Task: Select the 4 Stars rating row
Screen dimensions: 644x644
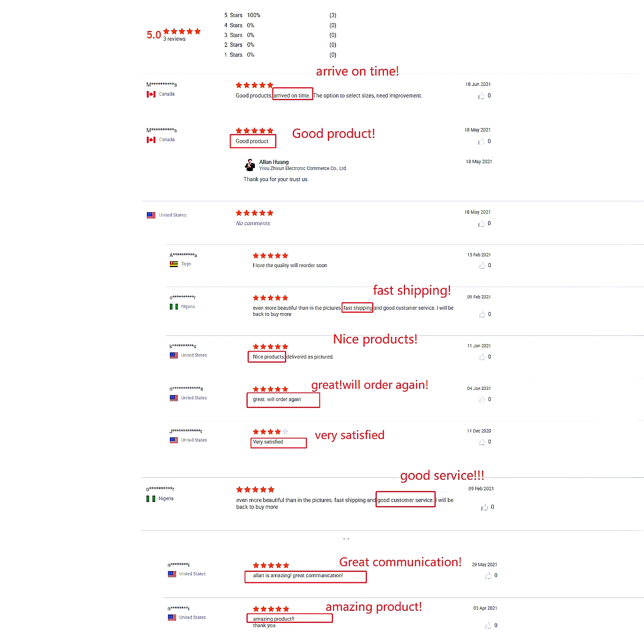Action: click(x=280, y=25)
